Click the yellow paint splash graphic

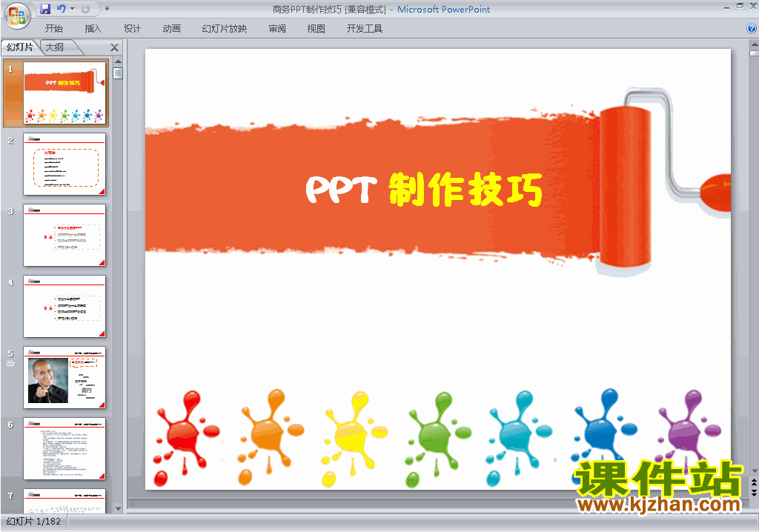354,438
